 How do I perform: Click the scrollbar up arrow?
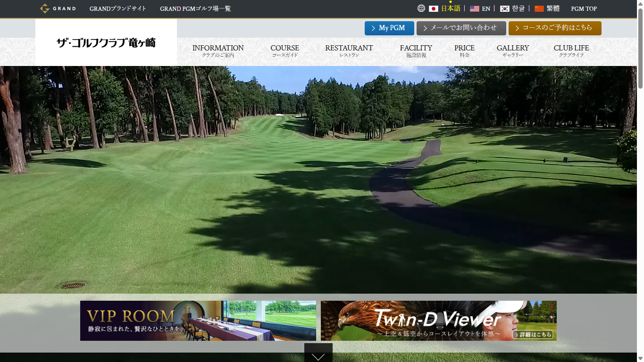click(640, 4)
